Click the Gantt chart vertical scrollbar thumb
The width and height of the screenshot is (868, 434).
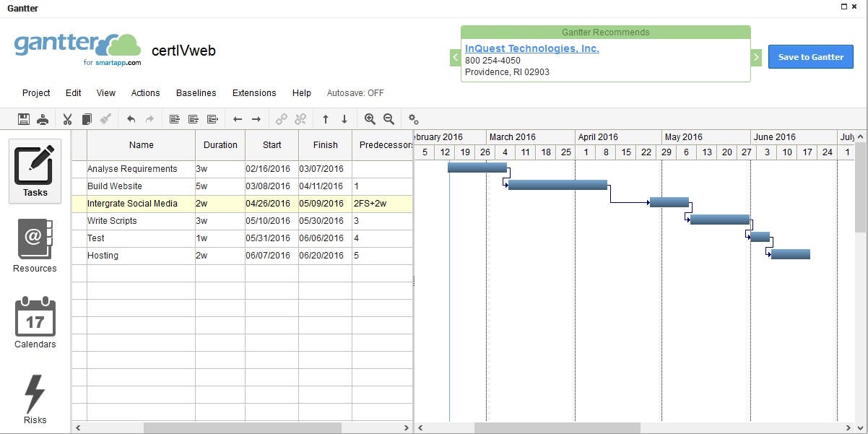(x=860, y=188)
